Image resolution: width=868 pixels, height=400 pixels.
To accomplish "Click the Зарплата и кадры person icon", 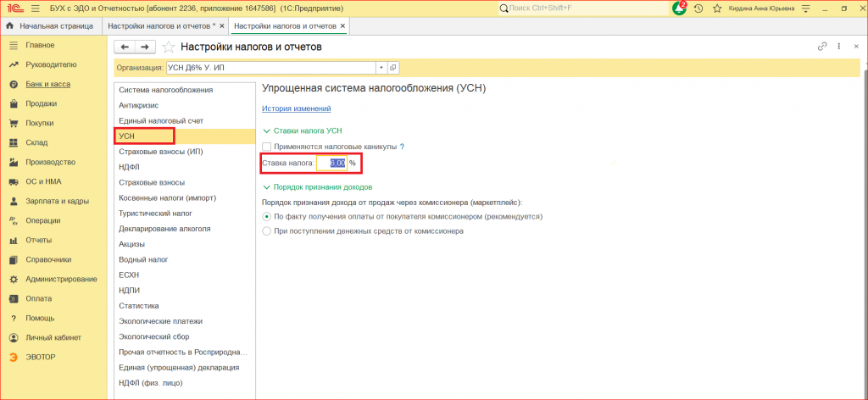I will 14,202.
